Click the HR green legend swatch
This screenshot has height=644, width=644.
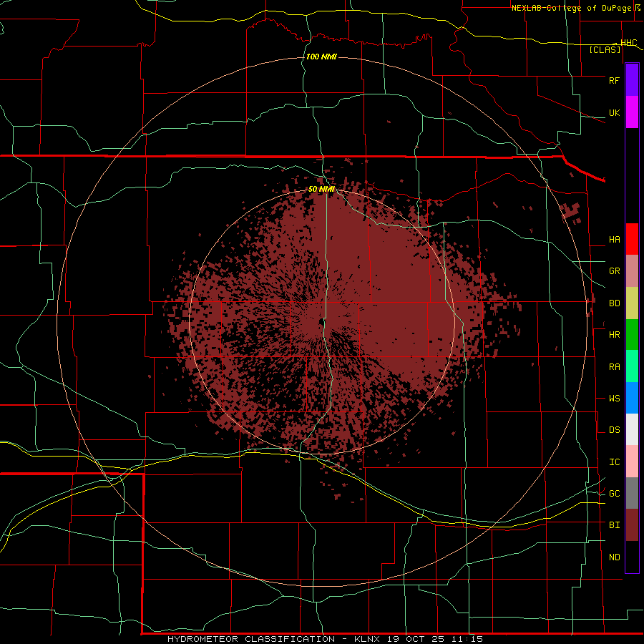pos(632,335)
